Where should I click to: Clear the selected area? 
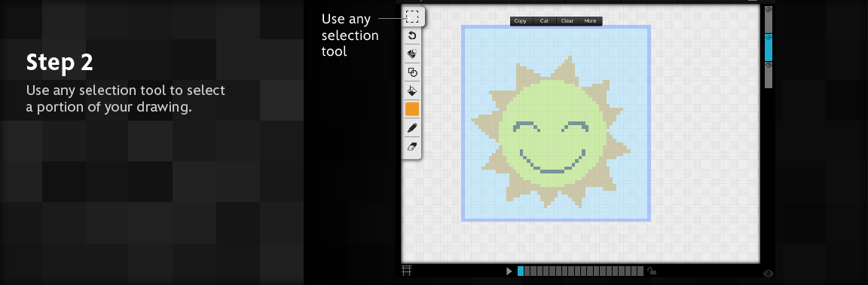coord(567,21)
